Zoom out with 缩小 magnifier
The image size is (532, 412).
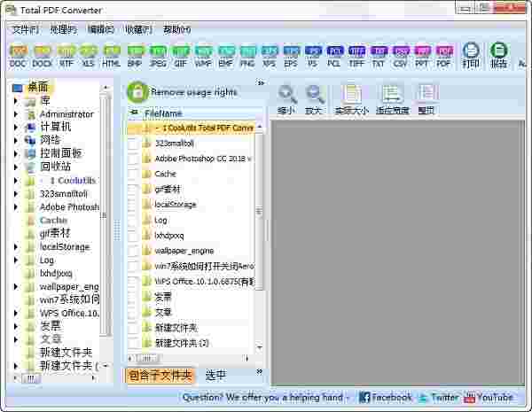pyautogui.click(x=286, y=99)
